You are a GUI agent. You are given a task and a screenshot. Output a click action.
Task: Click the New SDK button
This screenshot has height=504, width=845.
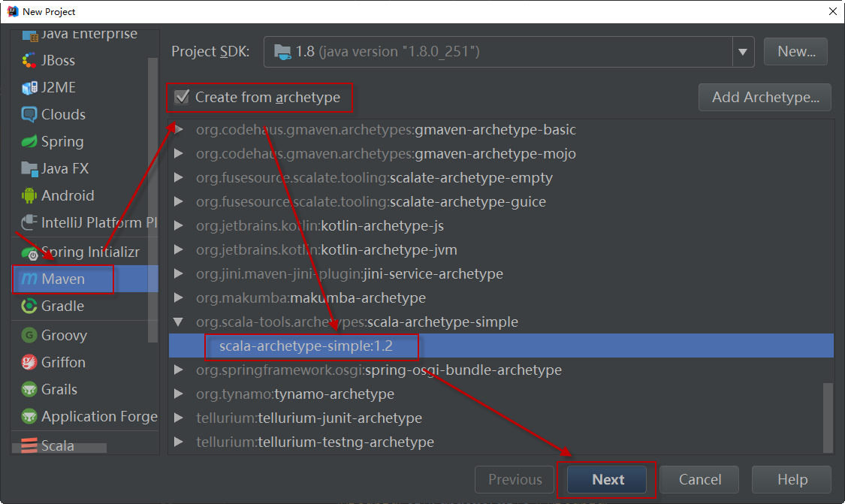click(x=796, y=52)
